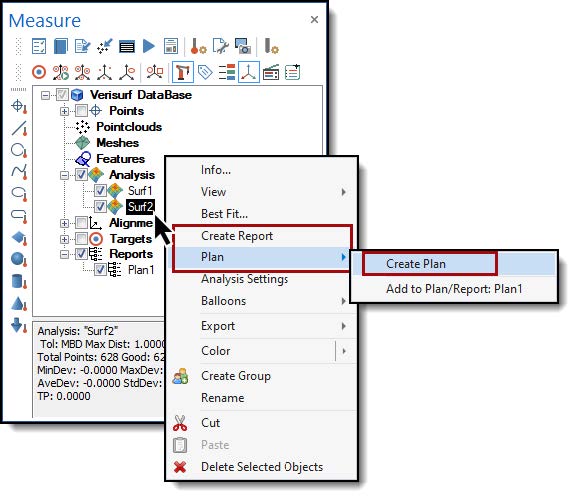Open the Color submenu arrow
The image size is (571, 498).
[x=344, y=351]
